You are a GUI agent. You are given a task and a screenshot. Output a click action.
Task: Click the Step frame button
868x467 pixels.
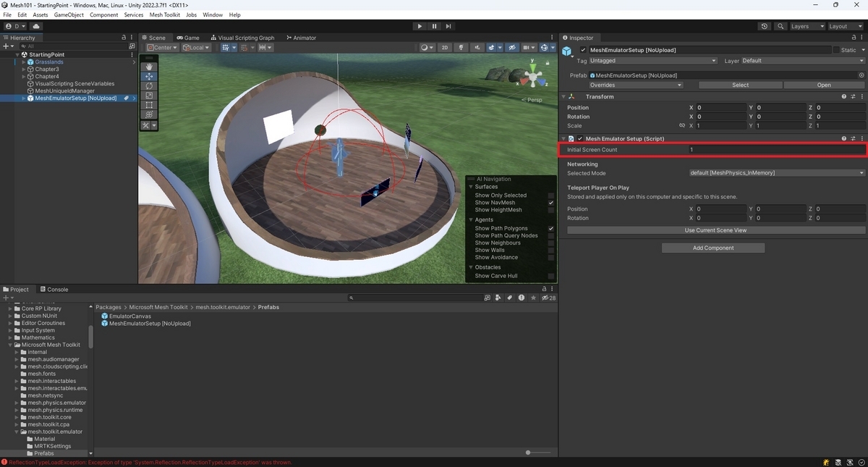448,26
